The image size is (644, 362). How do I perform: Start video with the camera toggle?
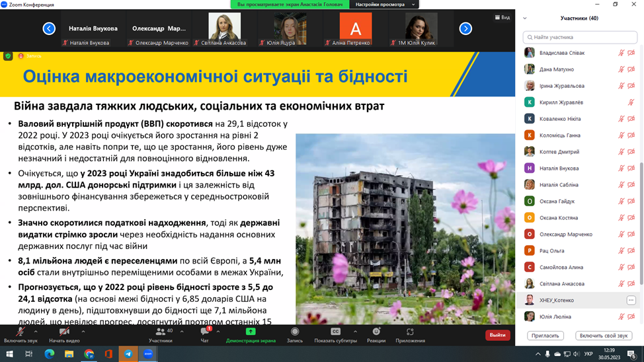pos(64,332)
